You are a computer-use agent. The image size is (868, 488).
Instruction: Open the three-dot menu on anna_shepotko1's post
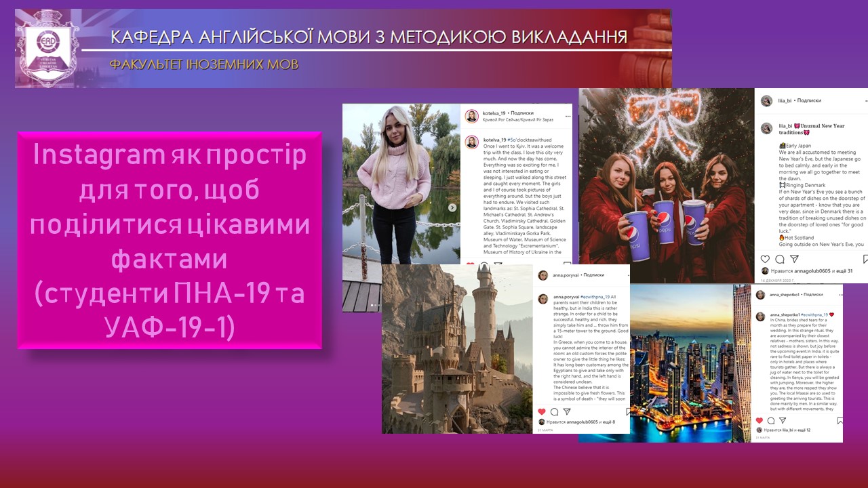(841, 296)
